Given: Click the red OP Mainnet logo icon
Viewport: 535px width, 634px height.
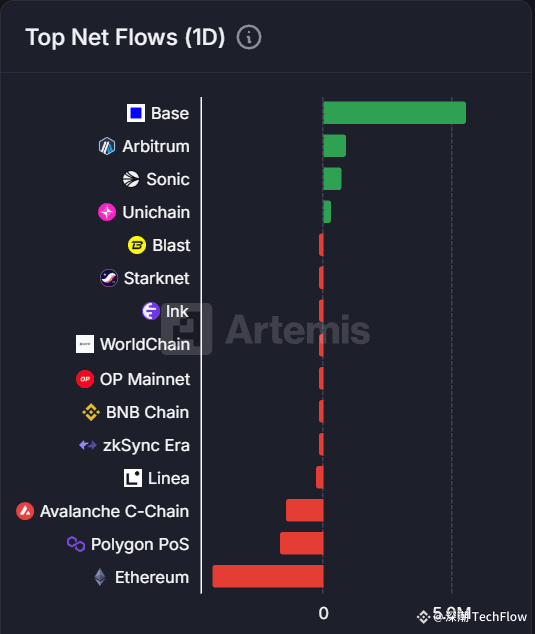Looking at the screenshot, I should 85,379.
